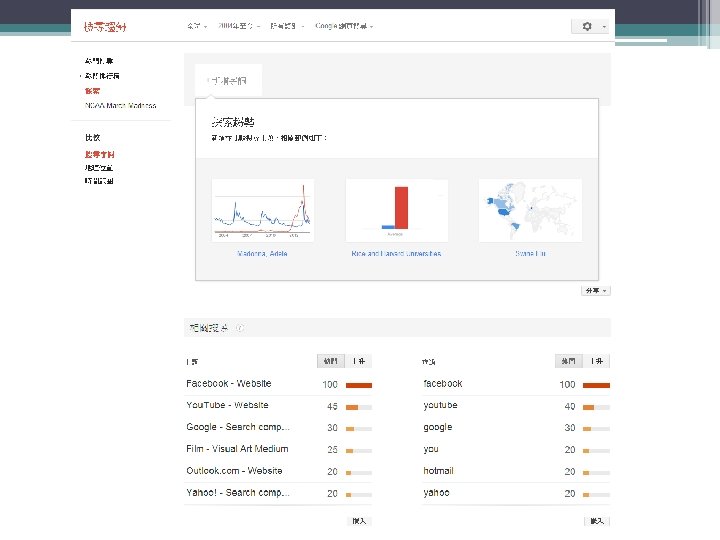
Task: Click the Rice and Harvard Universities link
Action: (396, 253)
